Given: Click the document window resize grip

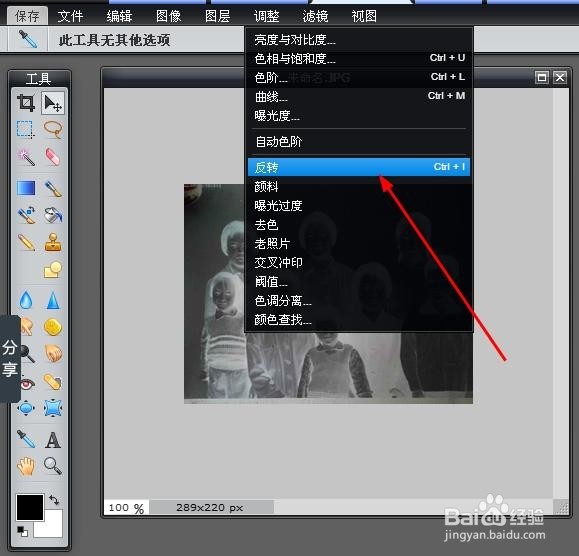Looking at the screenshot, I should [x=562, y=508].
